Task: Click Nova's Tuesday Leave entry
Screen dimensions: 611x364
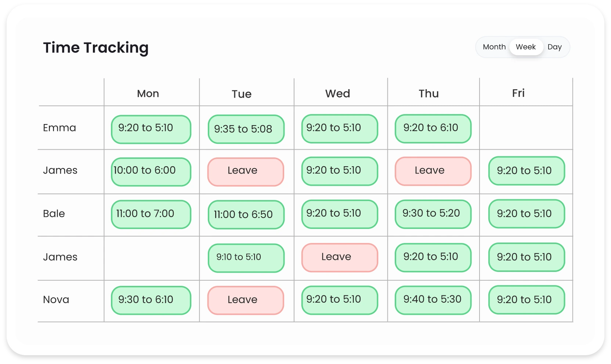Action: click(246, 300)
